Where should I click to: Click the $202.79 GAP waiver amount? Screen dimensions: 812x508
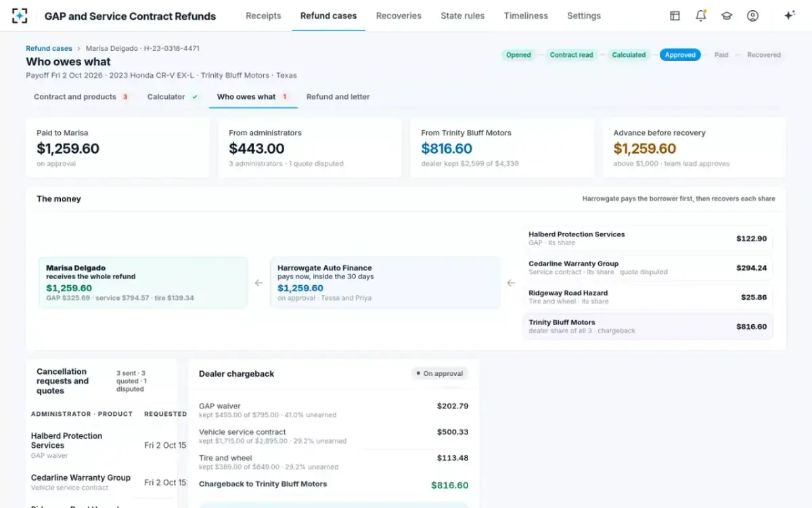click(453, 406)
